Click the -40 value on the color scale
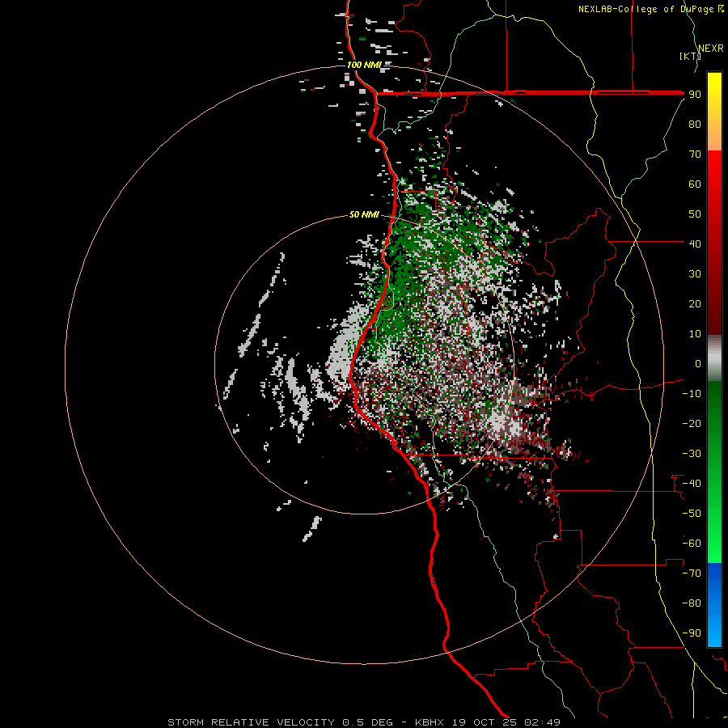 [x=692, y=484]
